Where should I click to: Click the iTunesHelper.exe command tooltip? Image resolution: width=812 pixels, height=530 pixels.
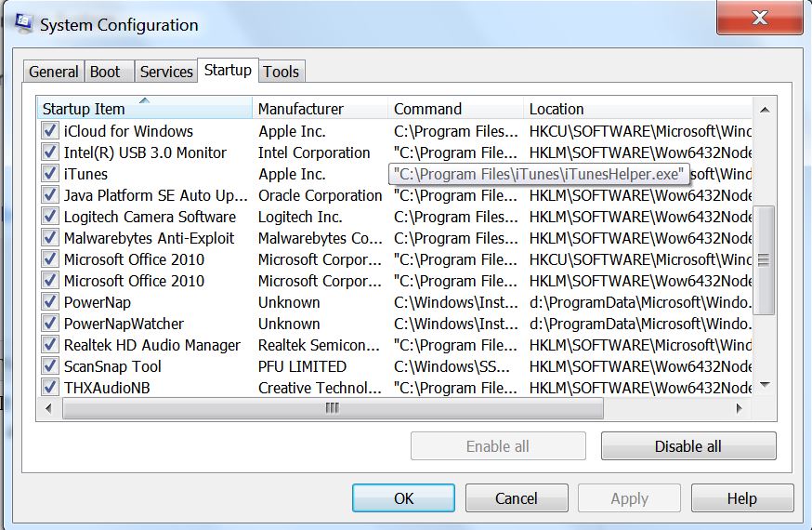[x=539, y=174]
